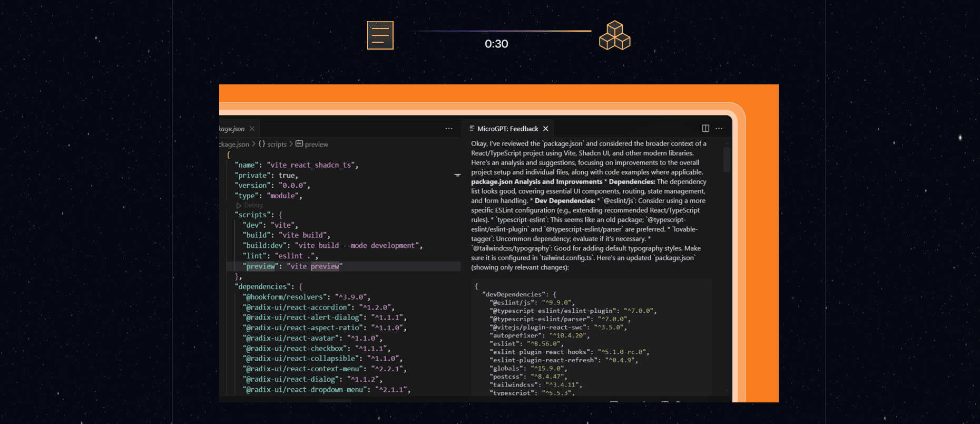The height and width of the screenshot is (424, 980).
Task: Click bold "package.json Analysis and Improvements" text
Action: click(536, 182)
